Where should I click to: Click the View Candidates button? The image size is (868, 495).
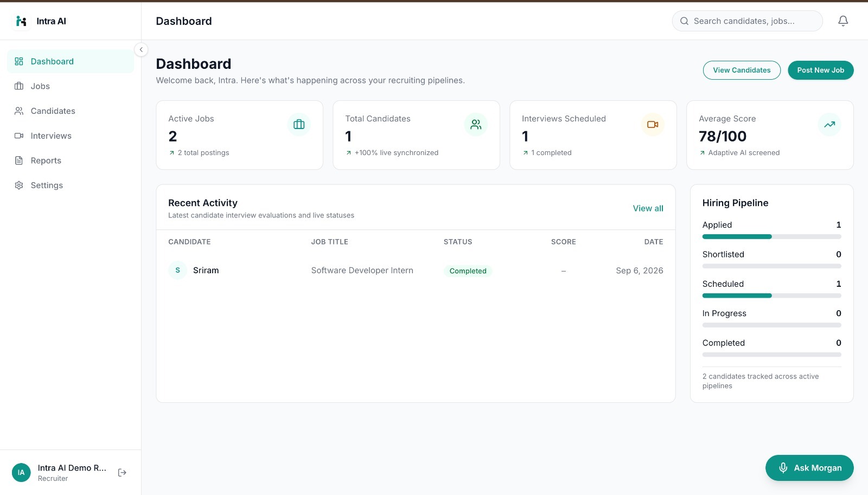tap(742, 70)
